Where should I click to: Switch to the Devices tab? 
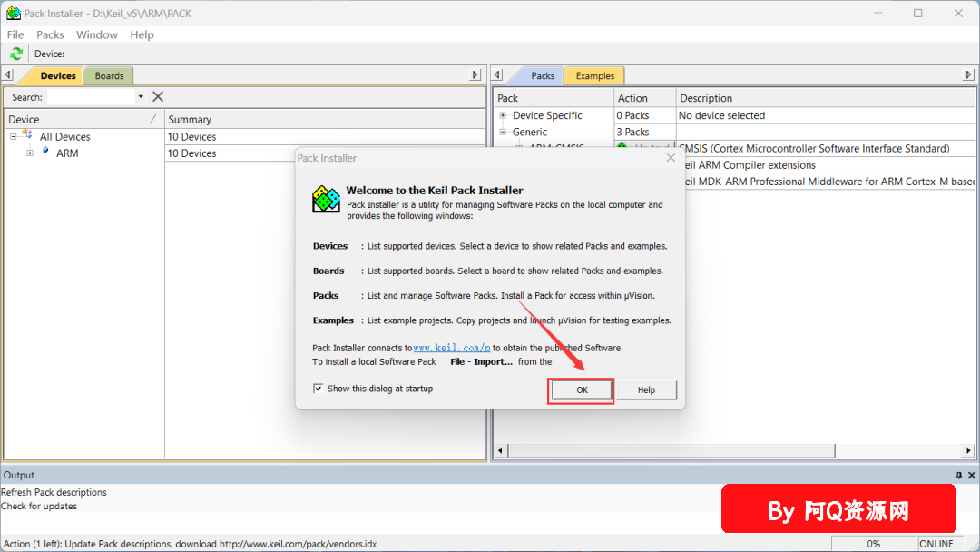coord(57,75)
